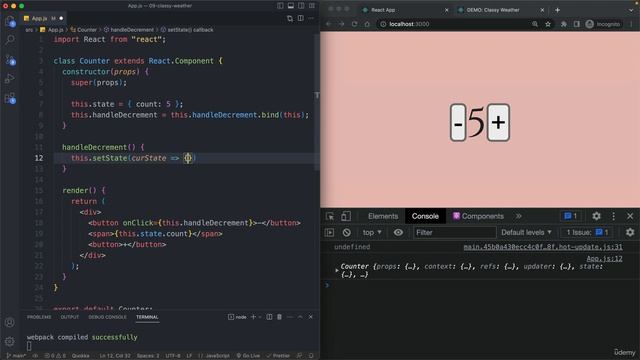The height and width of the screenshot is (360, 640).
Task: Toggle secondary sidebar layout icon in title bar
Action: pos(301,6)
